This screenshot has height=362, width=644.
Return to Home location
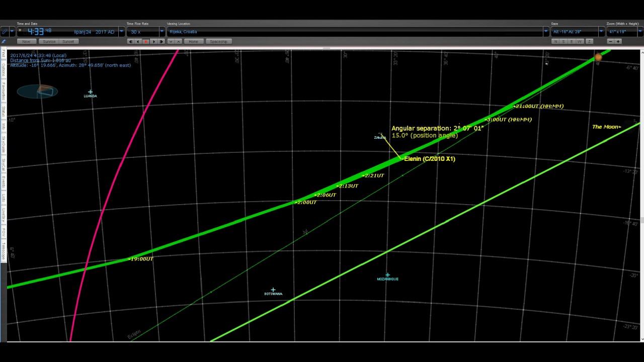pos(193,41)
